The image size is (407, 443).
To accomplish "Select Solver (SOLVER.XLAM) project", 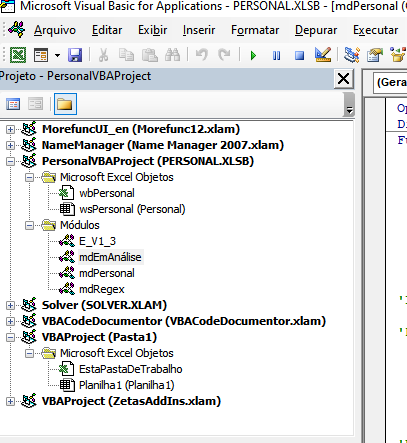I will tap(104, 305).
